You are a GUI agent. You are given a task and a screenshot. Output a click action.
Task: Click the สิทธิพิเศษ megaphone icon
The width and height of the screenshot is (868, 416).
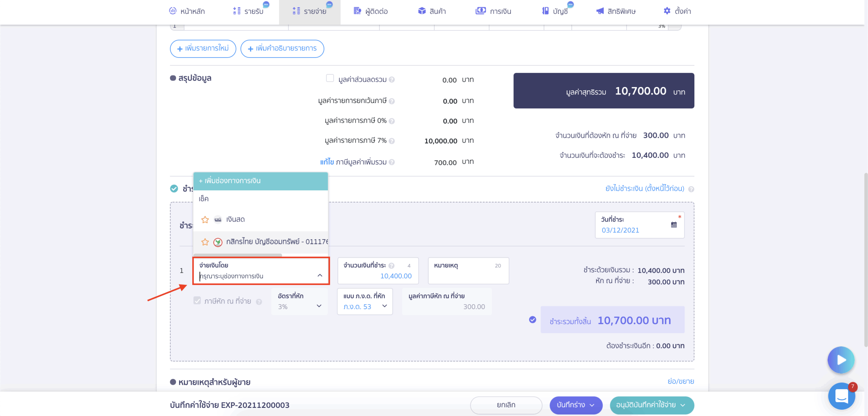click(x=600, y=11)
